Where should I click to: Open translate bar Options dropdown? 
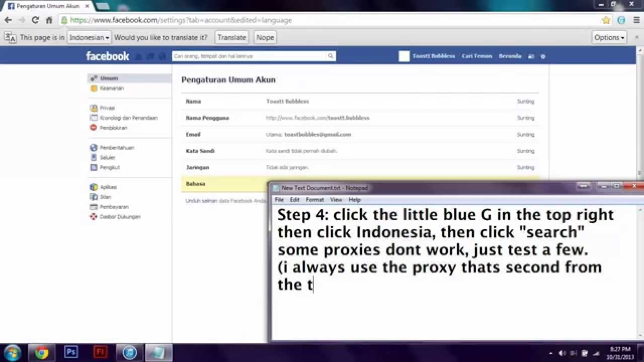[609, 37]
